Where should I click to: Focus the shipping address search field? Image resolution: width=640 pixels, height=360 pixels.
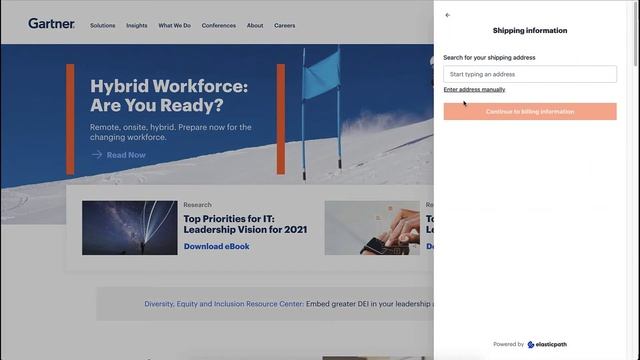(x=530, y=74)
